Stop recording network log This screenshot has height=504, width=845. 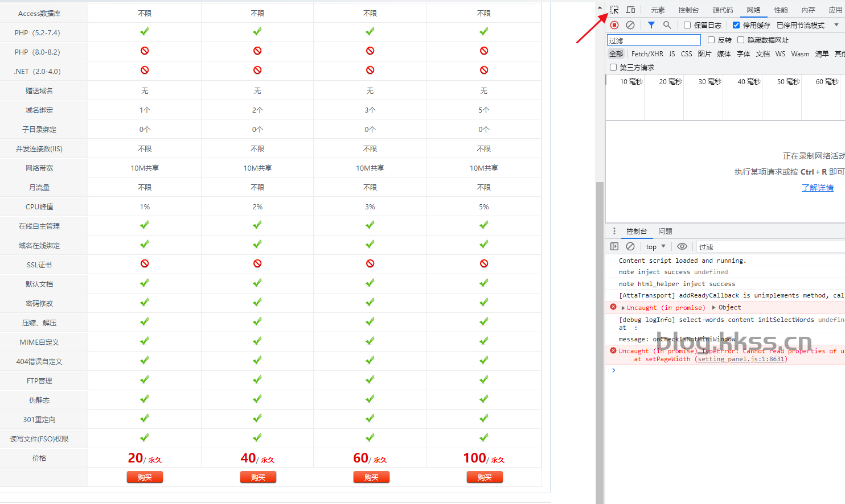614,25
